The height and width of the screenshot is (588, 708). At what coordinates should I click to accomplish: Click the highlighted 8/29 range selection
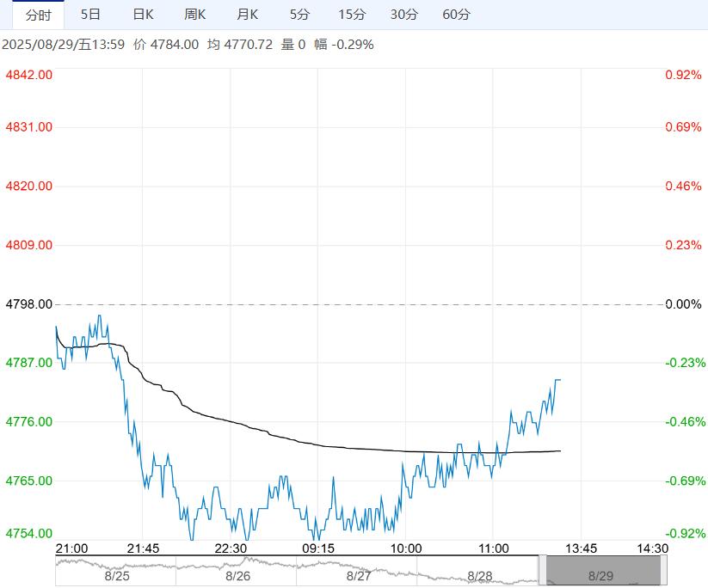coord(602,571)
